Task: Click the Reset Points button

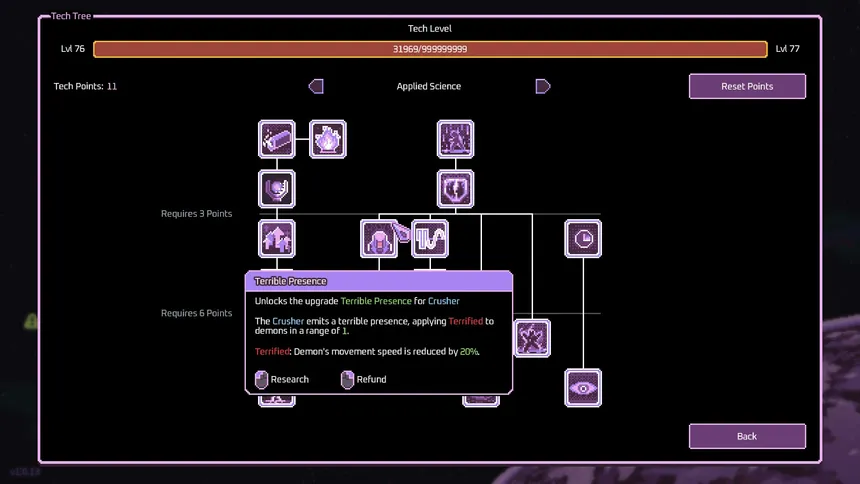Action: coord(747,86)
